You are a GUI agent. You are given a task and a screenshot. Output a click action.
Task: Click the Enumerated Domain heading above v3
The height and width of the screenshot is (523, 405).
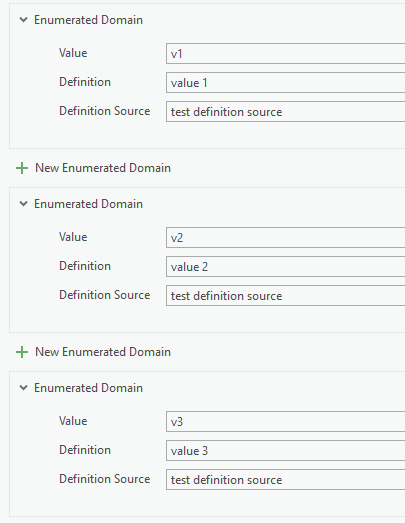tap(88, 388)
